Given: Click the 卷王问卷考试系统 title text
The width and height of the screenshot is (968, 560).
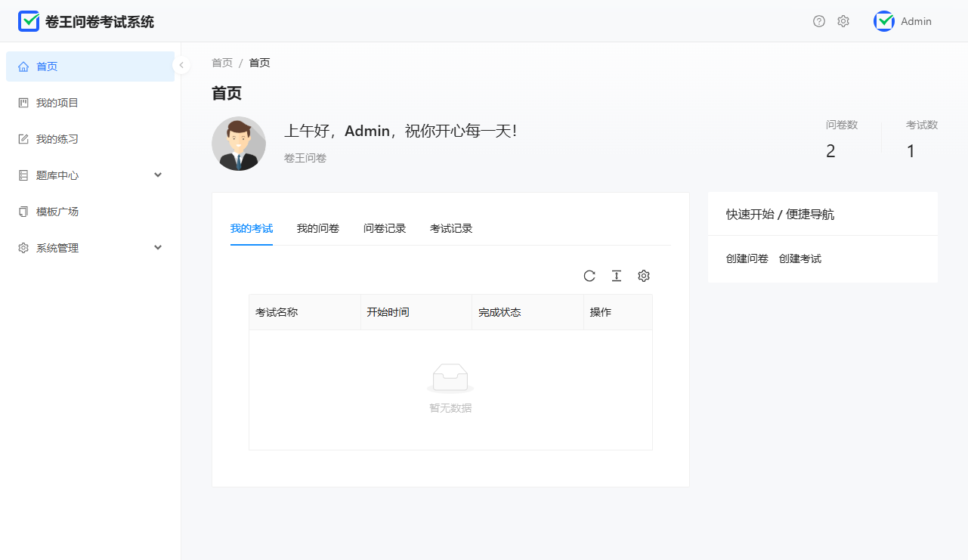Looking at the screenshot, I should click(x=100, y=22).
